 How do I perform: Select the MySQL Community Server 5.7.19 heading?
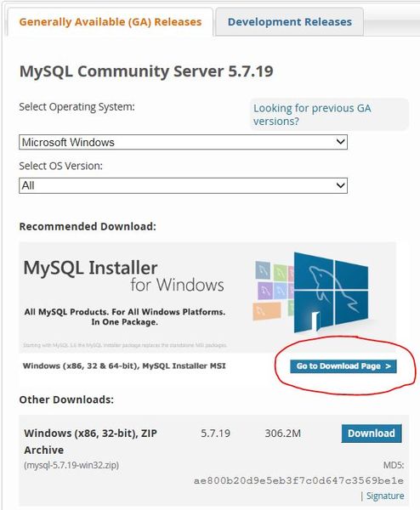[146, 71]
